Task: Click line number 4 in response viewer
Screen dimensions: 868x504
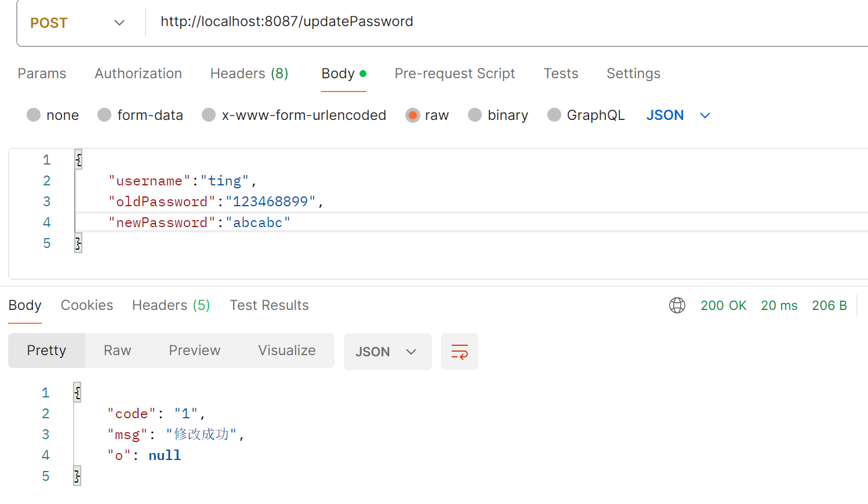Action: 46,455
